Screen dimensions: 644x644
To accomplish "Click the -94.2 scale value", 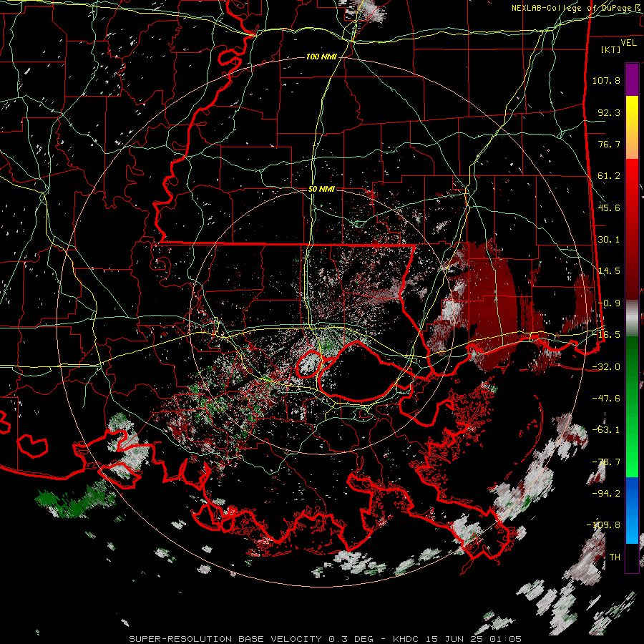I will [x=606, y=494].
